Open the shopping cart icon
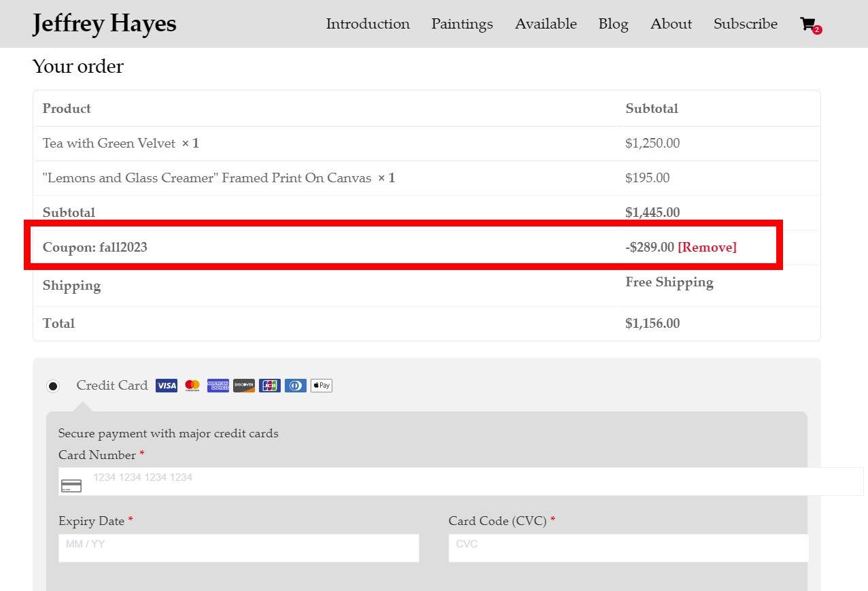The width and height of the screenshot is (868, 591). [x=809, y=24]
